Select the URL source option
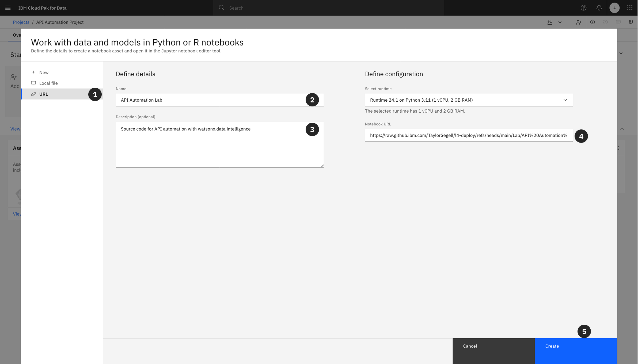 point(44,94)
